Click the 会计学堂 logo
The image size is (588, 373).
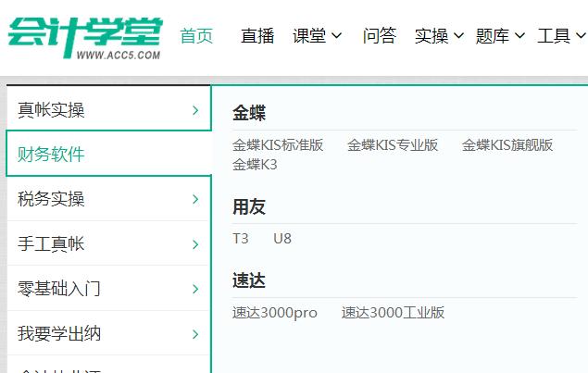pyautogui.click(x=85, y=38)
